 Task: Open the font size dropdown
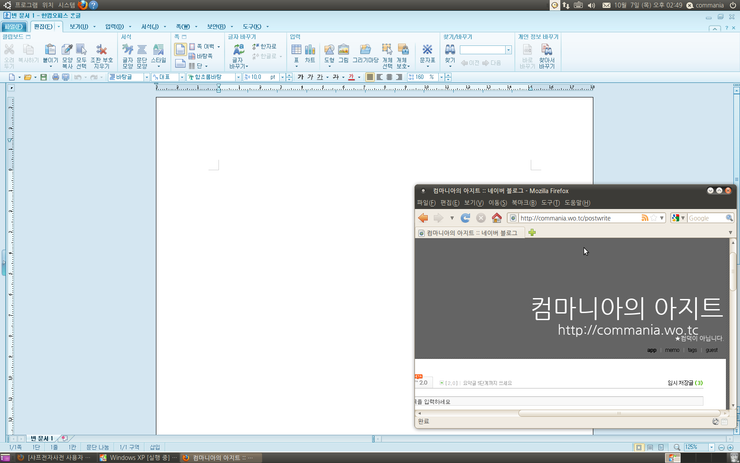pos(281,77)
